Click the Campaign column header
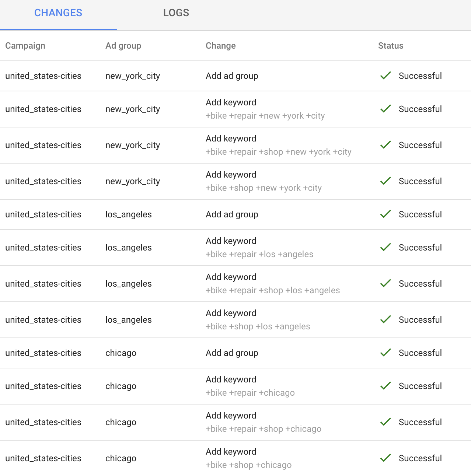 (25, 46)
